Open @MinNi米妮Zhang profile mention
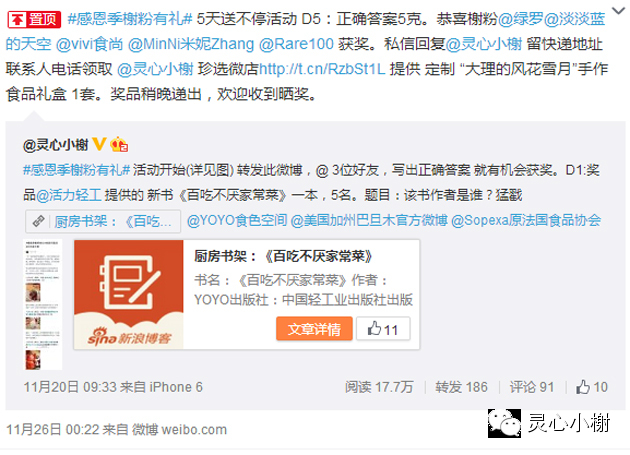 [x=191, y=44]
